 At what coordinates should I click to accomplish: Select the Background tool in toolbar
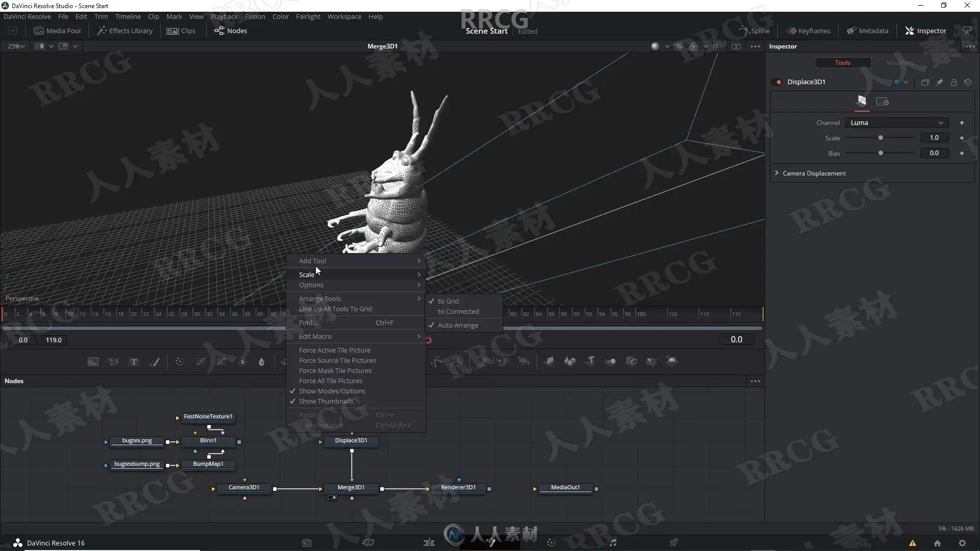[x=93, y=362]
